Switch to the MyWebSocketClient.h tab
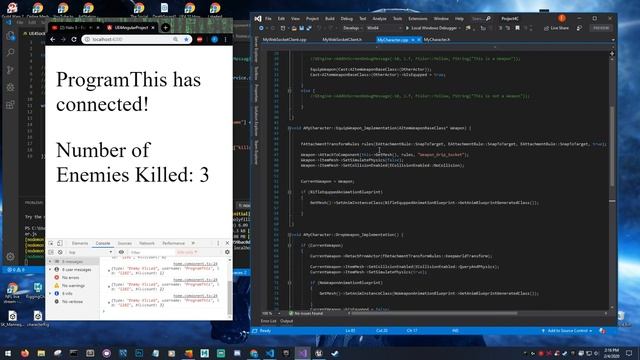The image size is (640, 360). [x=342, y=40]
